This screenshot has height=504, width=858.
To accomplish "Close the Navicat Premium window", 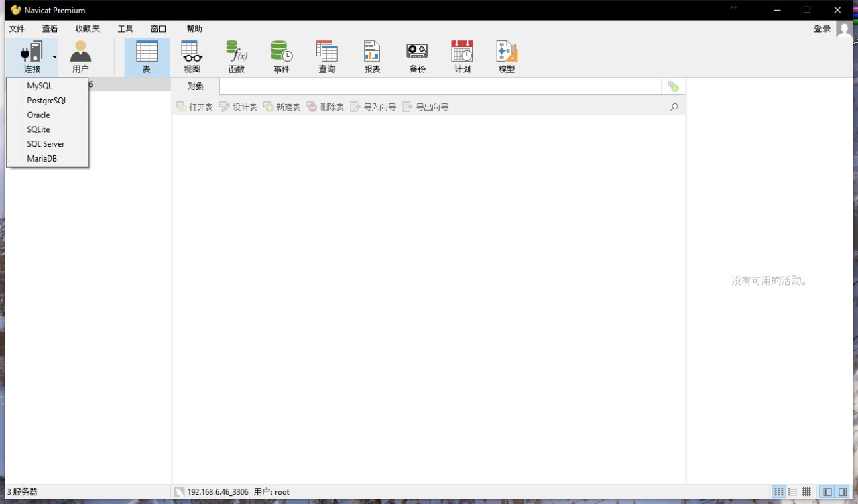I will pos(838,10).
